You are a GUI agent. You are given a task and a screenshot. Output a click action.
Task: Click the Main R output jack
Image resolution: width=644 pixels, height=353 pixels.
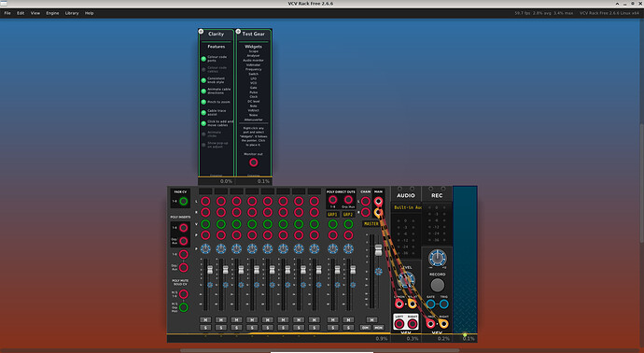378,213
